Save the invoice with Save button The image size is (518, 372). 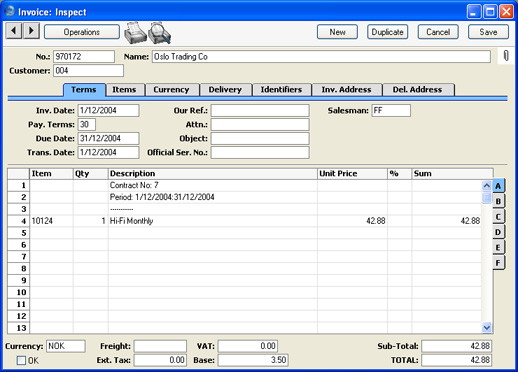pyautogui.click(x=488, y=32)
